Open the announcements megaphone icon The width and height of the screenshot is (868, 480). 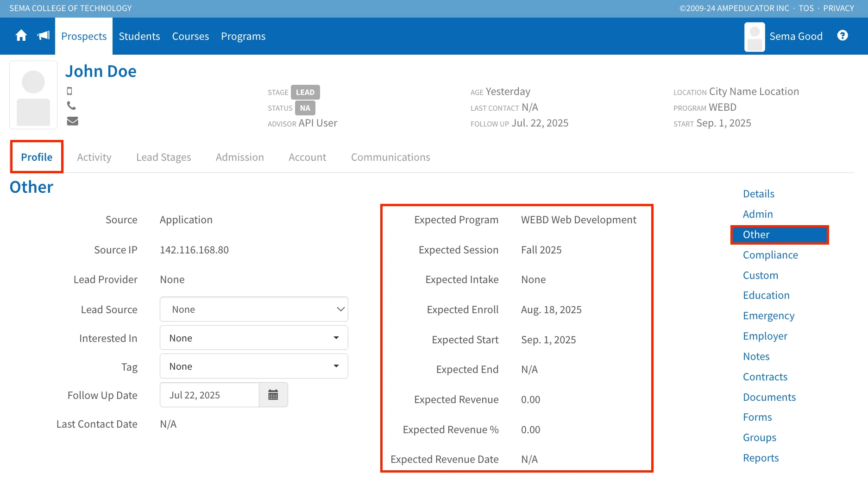[44, 36]
